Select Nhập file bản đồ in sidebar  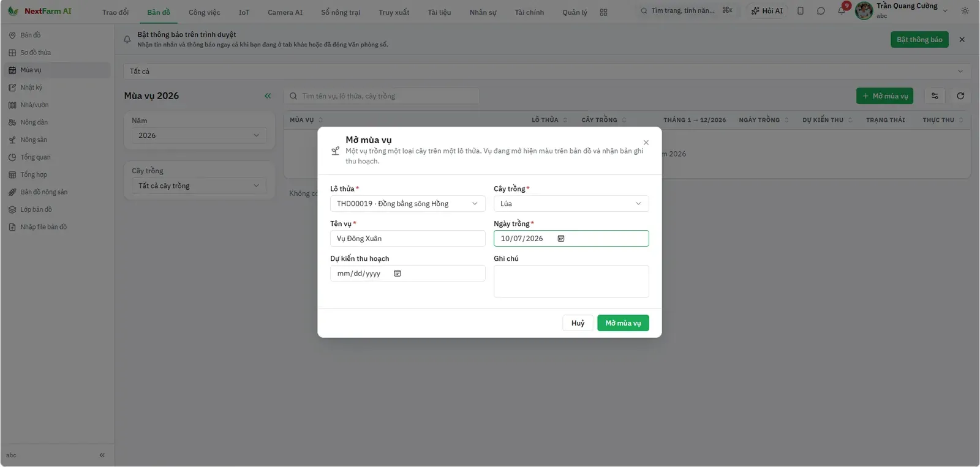click(x=57, y=227)
